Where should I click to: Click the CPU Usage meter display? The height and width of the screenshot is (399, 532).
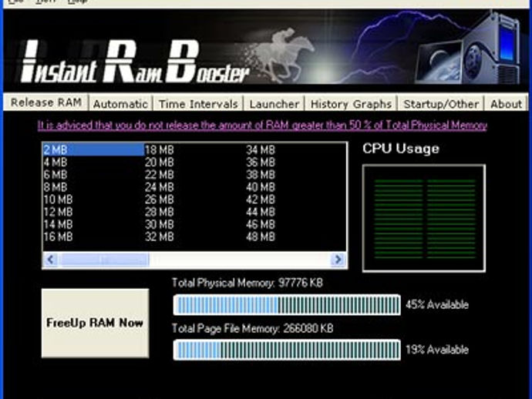tap(424, 218)
